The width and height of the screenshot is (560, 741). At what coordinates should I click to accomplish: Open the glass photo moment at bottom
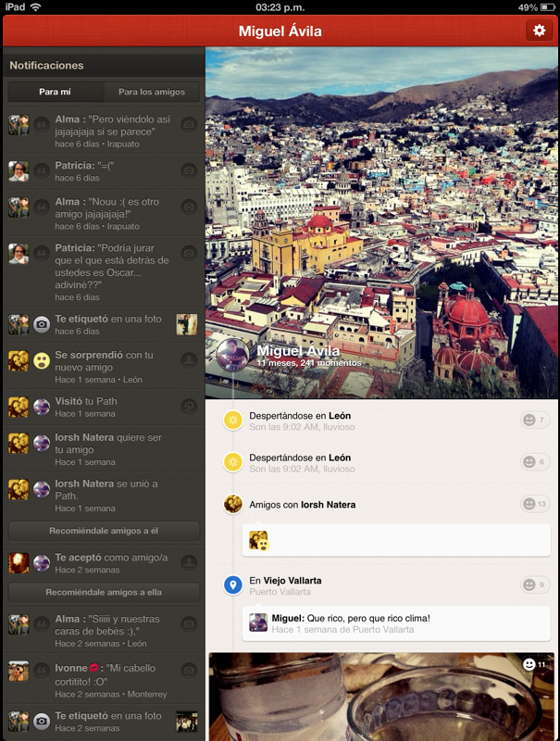point(383,697)
